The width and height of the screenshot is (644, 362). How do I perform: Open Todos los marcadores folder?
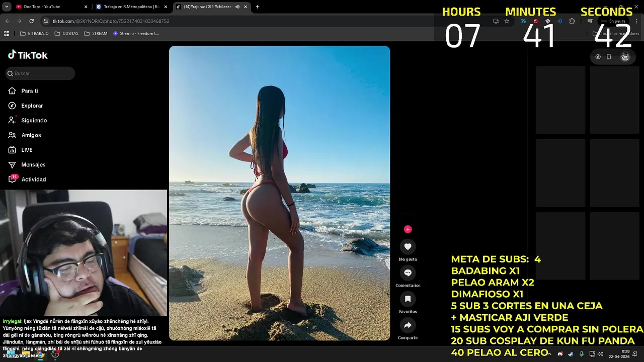[x=616, y=33]
